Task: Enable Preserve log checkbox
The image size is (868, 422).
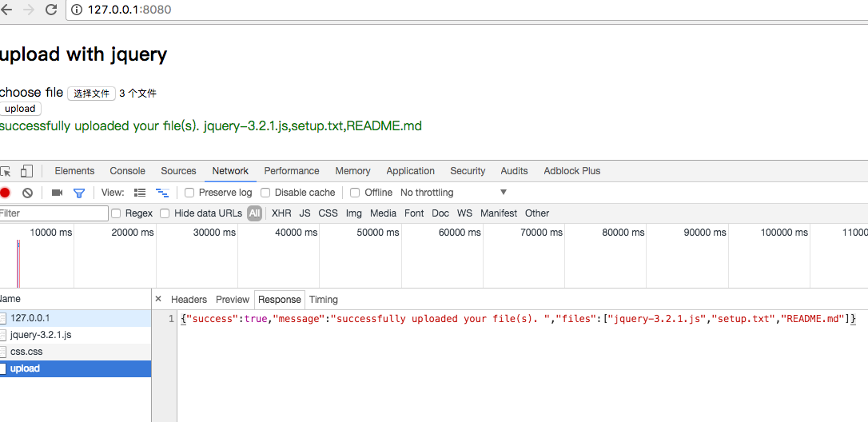Action: pyautogui.click(x=189, y=193)
